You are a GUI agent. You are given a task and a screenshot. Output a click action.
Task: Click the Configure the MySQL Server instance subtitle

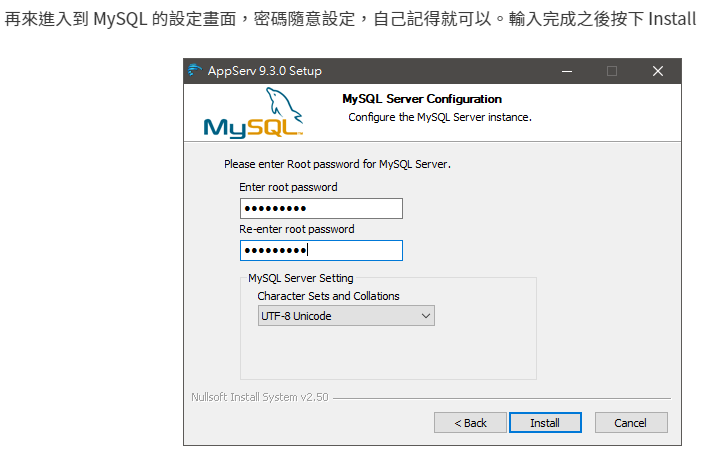[x=439, y=117]
